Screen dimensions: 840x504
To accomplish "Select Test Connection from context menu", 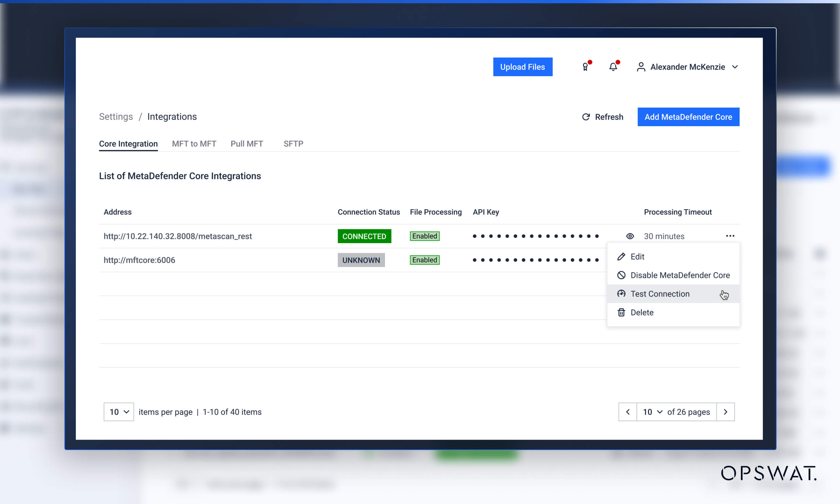I will [x=660, y=294].
